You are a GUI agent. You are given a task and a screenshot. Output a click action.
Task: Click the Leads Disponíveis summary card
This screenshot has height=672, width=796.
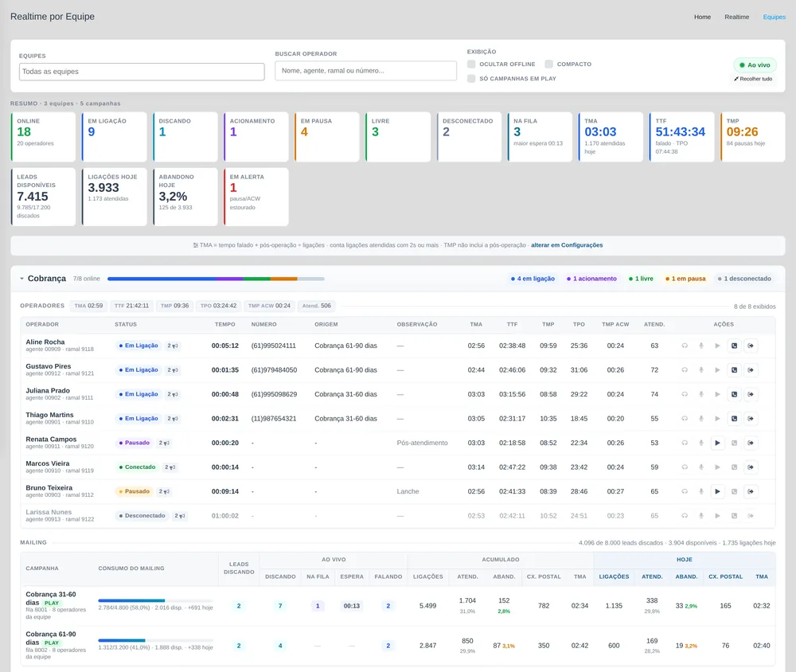tap(43, 197)
